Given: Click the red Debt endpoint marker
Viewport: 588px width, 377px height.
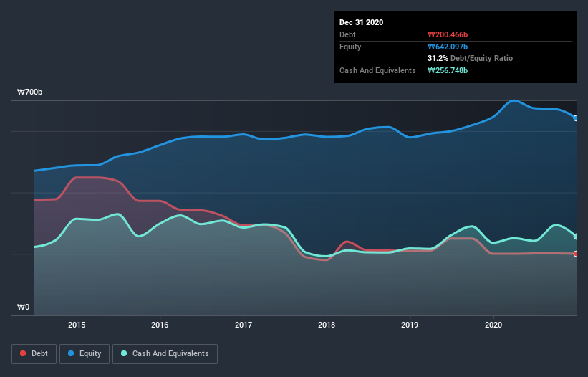Looking at the screenshot, I should 576,254.
